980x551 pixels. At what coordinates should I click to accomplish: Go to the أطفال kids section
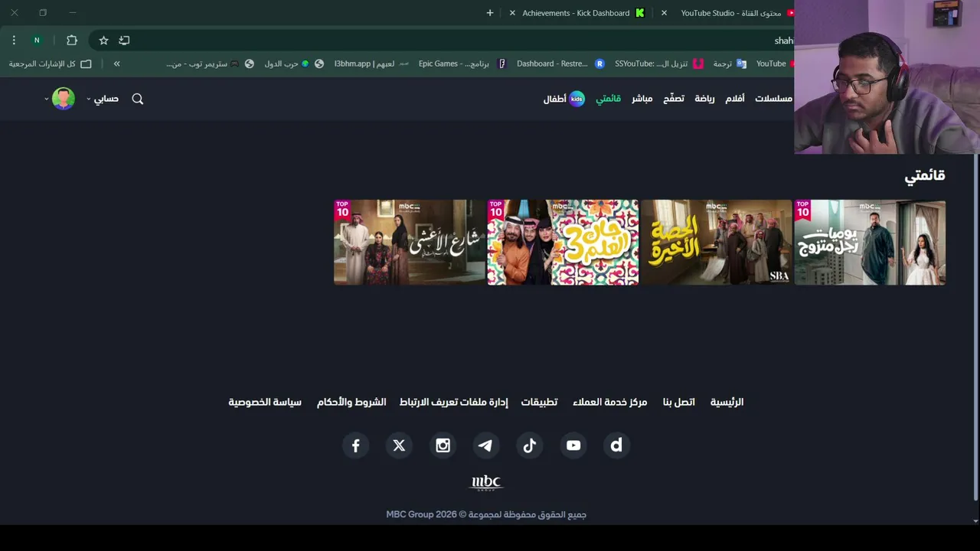coord(564,99)
